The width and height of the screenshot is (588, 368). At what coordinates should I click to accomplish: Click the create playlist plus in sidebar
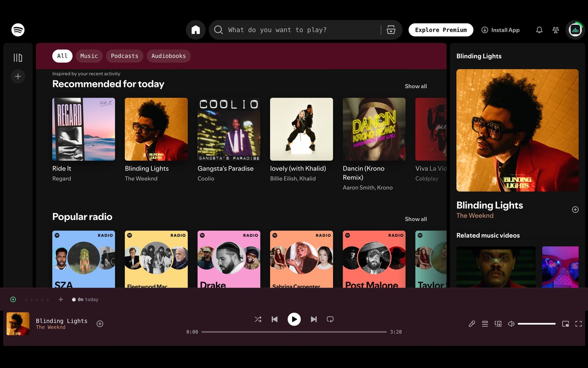[x=18, y=76]
